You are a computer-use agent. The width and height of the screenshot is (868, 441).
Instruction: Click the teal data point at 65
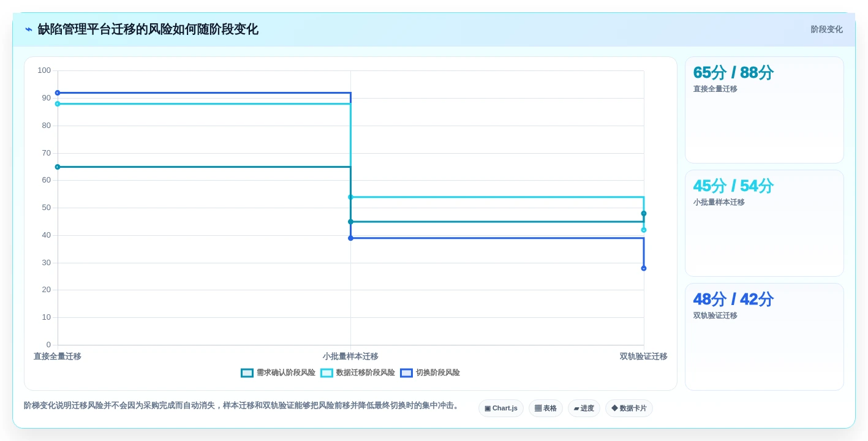(58, 167)
